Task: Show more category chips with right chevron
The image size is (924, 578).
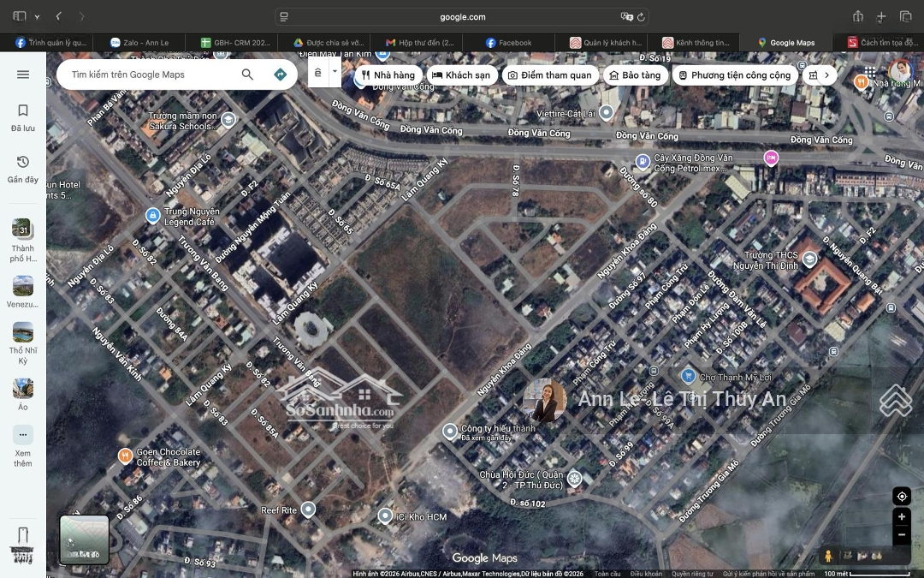Action: (x=826, y=75)
